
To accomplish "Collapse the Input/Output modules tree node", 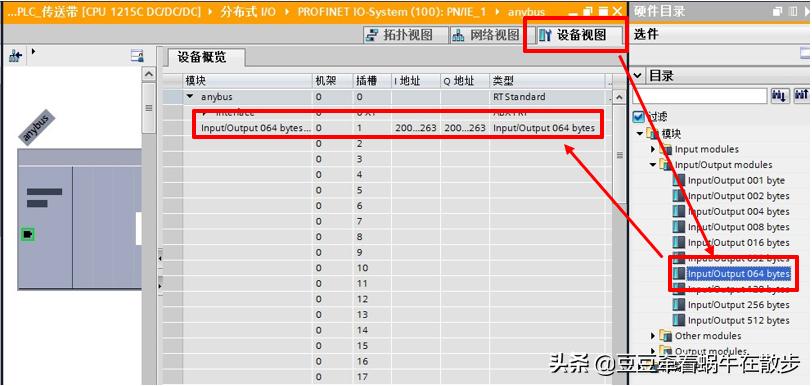I will [x=654, y=165].
